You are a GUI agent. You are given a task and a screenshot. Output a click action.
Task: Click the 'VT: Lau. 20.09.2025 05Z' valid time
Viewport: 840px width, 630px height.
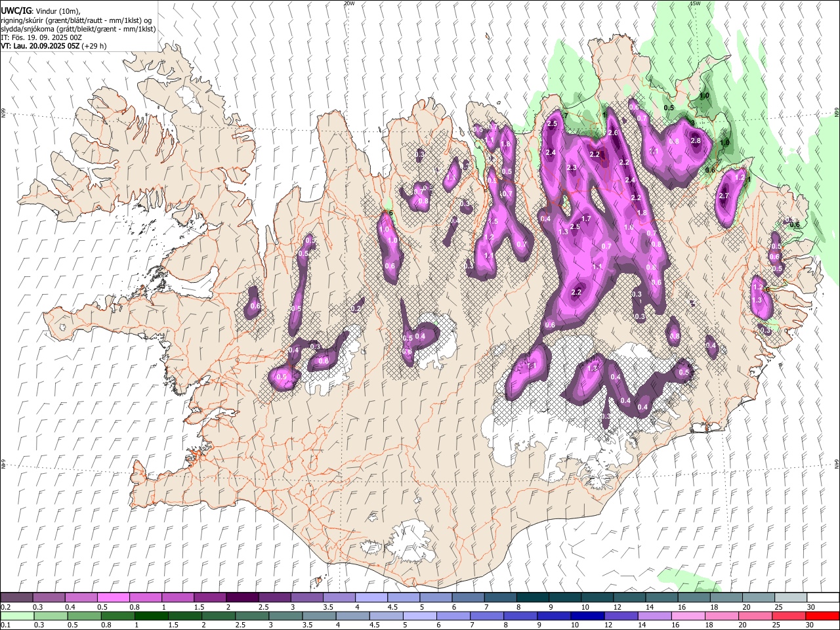click(x=40, y=46)
